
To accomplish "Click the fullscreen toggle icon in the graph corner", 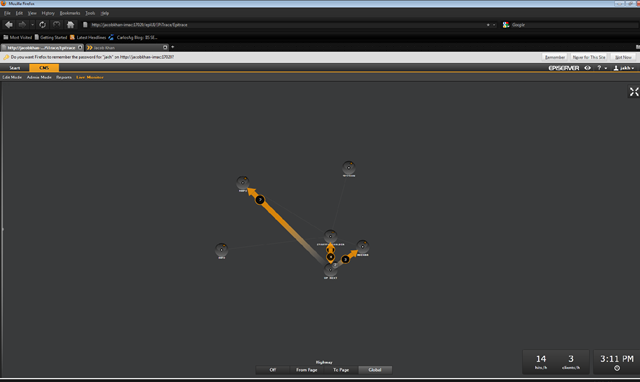I will click(x=633, y=92).
